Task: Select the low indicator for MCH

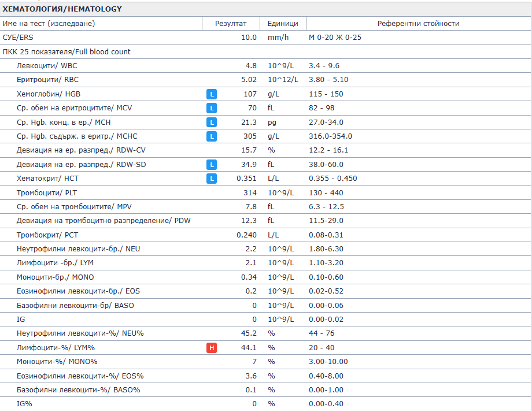Action: 212,123
